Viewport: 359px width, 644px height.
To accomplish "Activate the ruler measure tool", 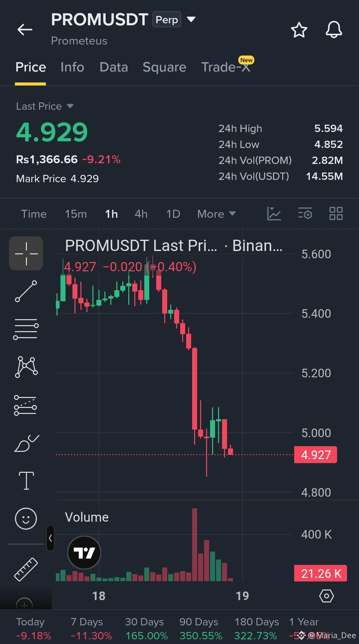I will pyautogui.click(x=26, y=569).
